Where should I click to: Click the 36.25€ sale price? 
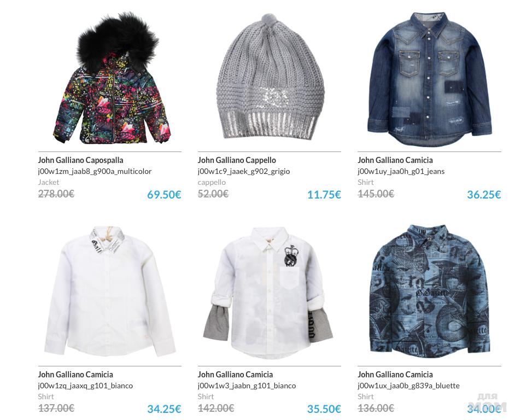pyautogui.click(x=484, y=195)
